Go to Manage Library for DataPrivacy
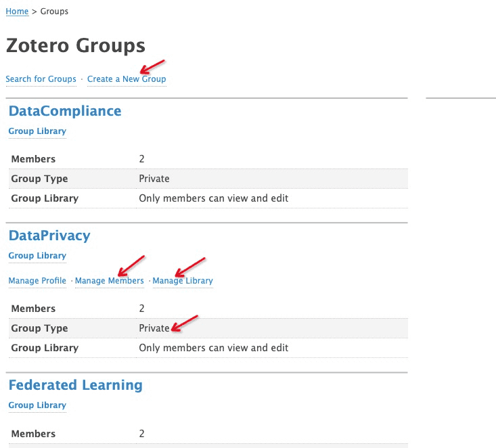The width and height of the screenshot is (496, 448). (x=183, y=281)
